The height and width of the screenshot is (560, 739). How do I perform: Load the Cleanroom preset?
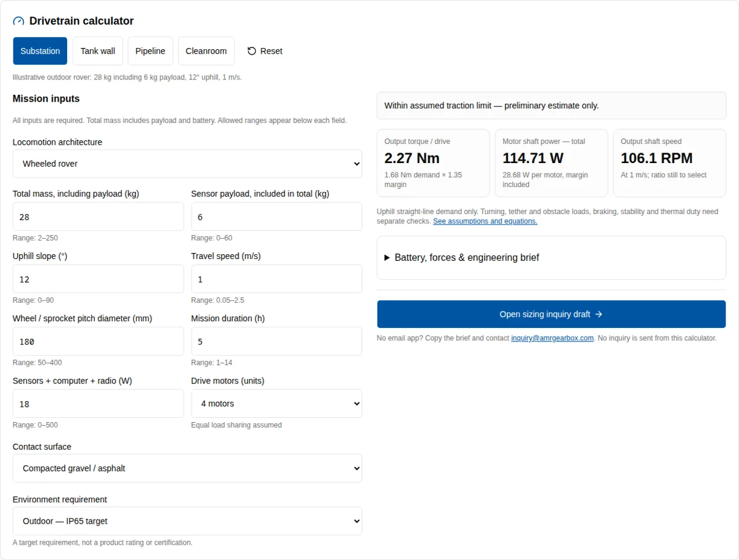206,51
